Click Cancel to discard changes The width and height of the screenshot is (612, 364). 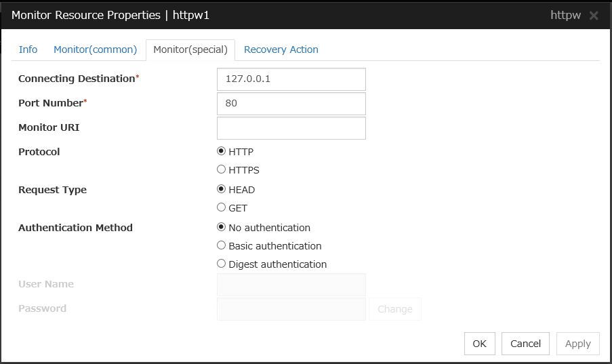point(525,344)
